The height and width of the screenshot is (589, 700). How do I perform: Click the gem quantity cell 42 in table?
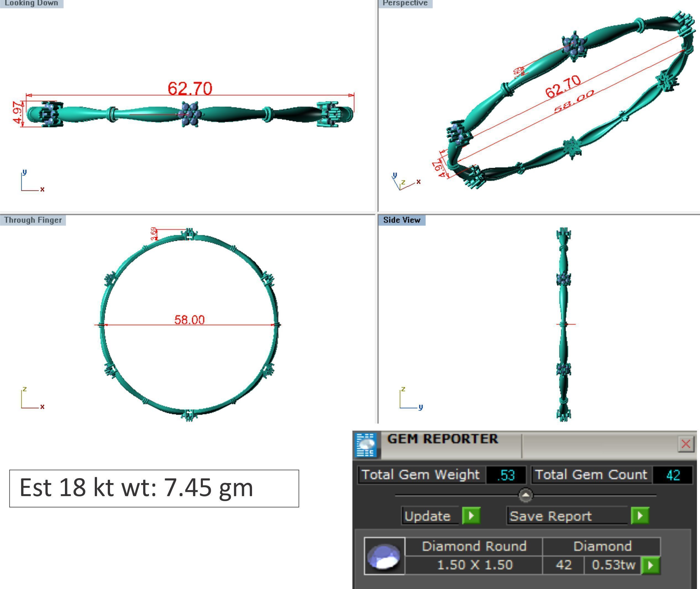[563, 565]
